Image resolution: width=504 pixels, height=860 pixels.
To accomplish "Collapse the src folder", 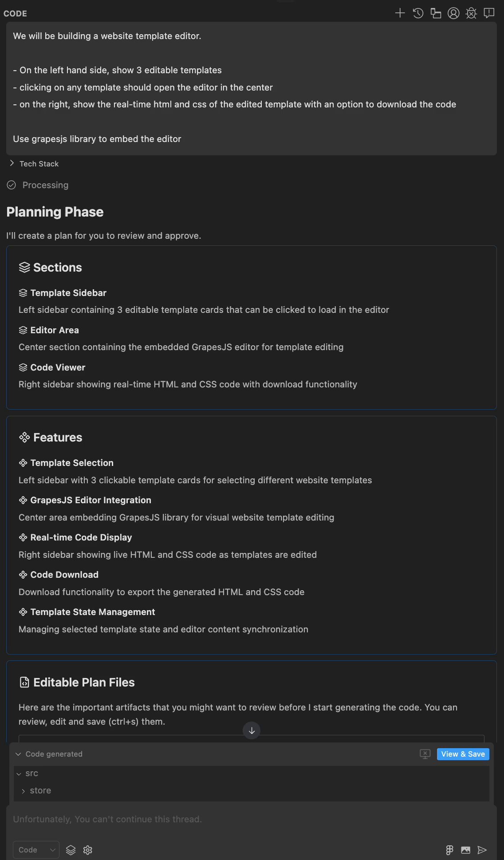I will [19, 773].
